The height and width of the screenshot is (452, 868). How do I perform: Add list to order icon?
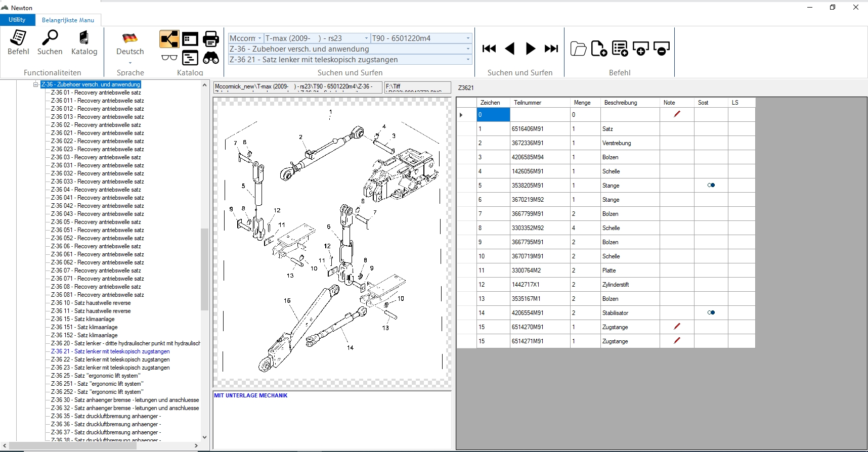coord(620,49)
